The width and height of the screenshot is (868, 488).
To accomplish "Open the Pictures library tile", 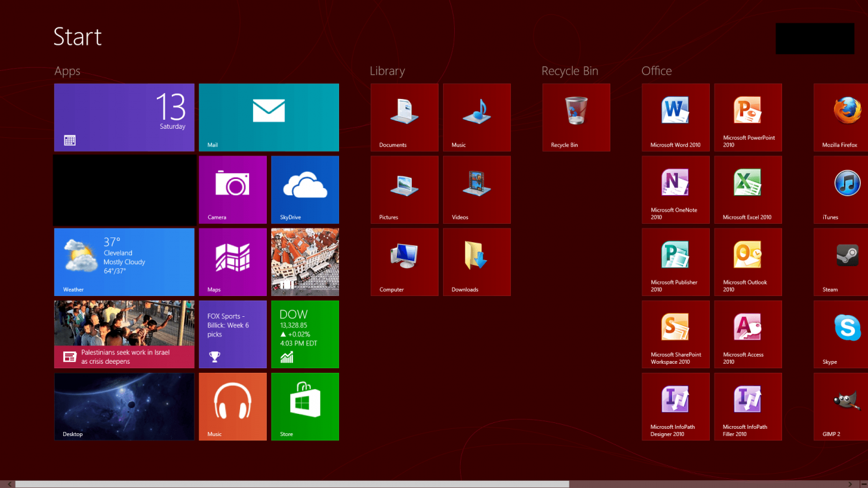I will (x=404, y=189).
